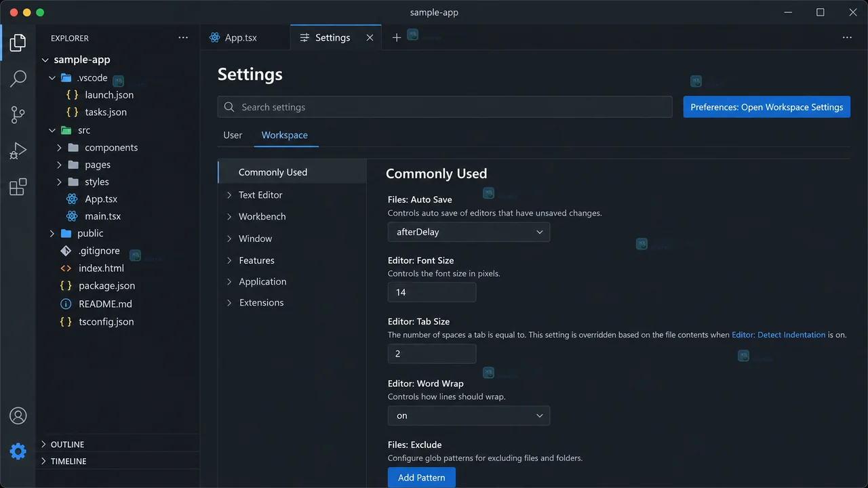Image resolution: width=868 pixels, height=488 pixels.
Task: Click the Font Size input field
Action: (x=432, y=293)
